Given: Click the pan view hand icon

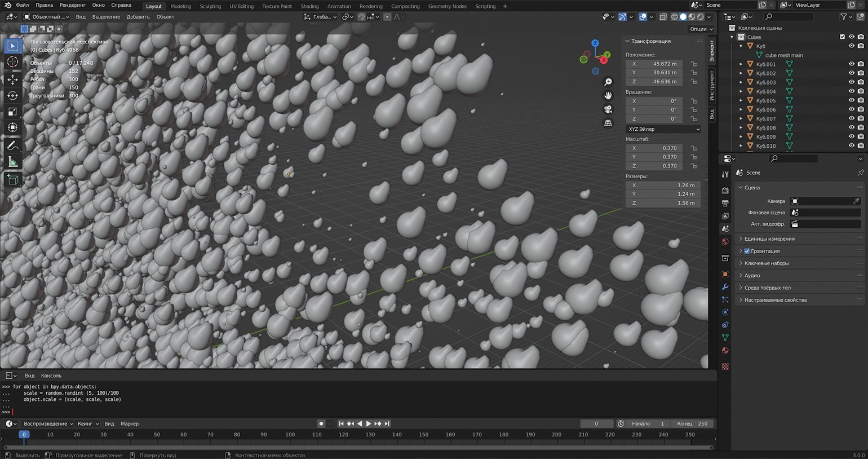Looking at the screenshot, I should click(608, 96).
